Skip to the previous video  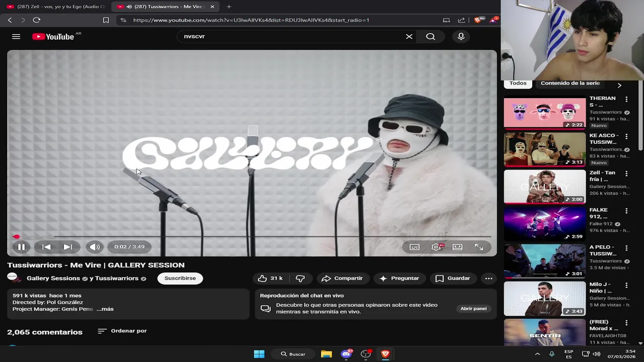click(46, 247)
